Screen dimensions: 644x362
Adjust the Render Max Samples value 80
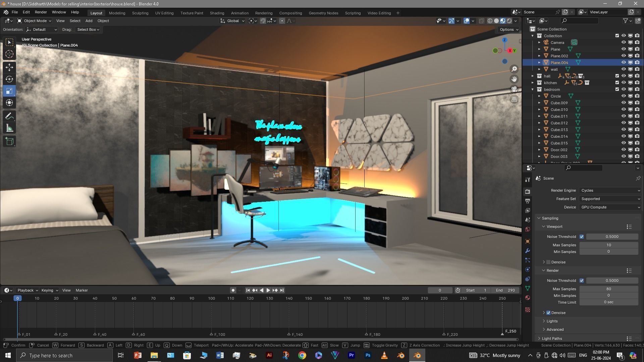(x=608, y=289)
